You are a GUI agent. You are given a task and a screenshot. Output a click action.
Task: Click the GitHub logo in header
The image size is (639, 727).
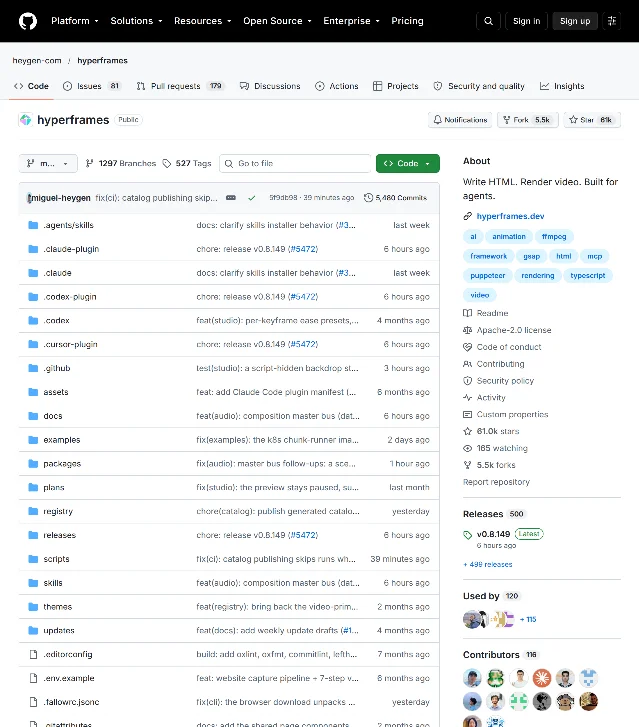(28, 21)
